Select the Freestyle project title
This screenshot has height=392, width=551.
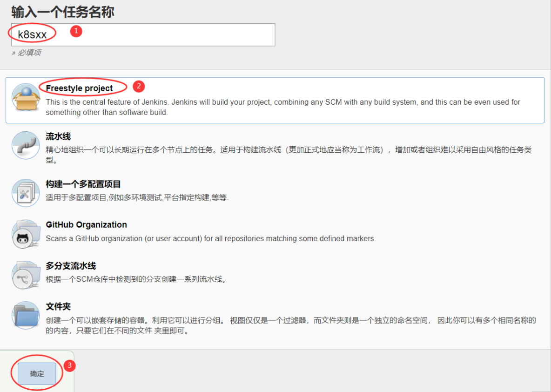click(x=80, y=88)
